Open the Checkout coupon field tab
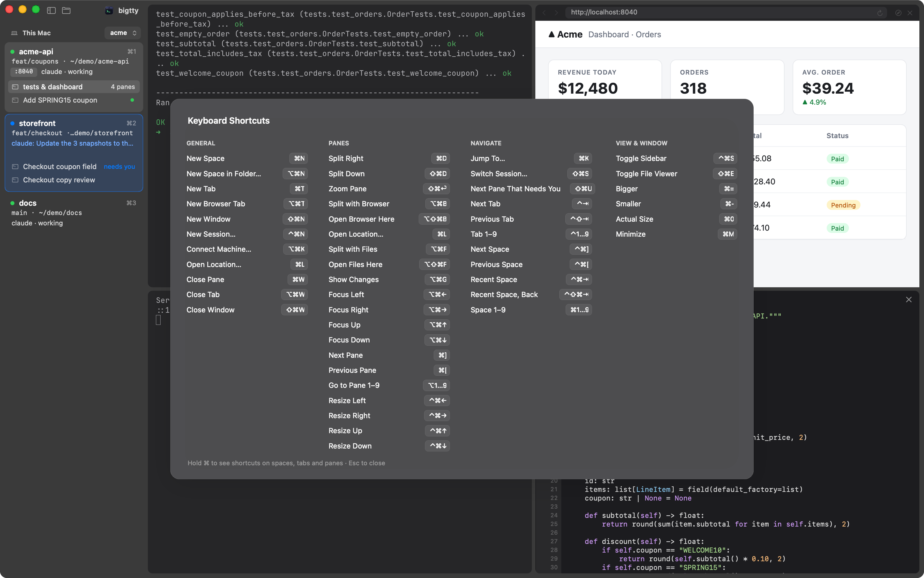This screenshot has height=578, width=924. [x=74, y=167]
